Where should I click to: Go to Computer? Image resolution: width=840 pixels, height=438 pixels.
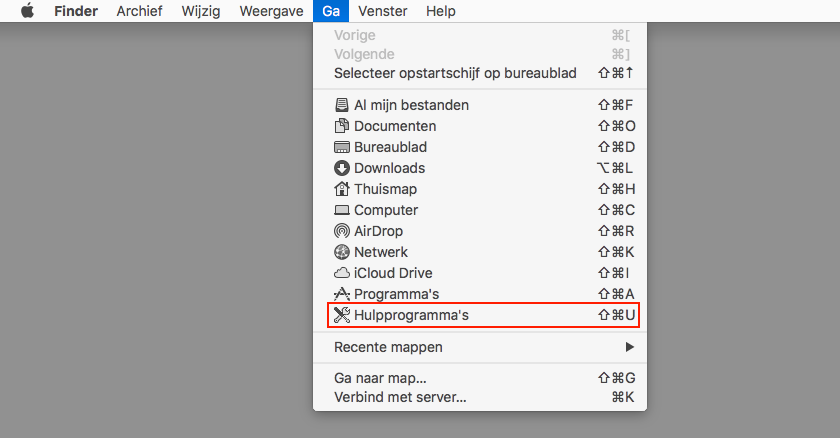point(480,210)
